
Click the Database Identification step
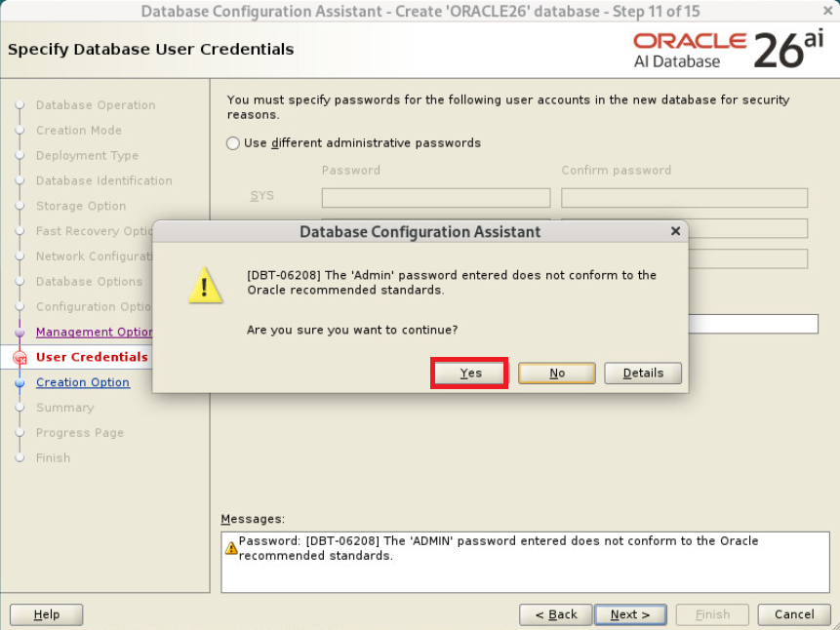click(104, 180)
